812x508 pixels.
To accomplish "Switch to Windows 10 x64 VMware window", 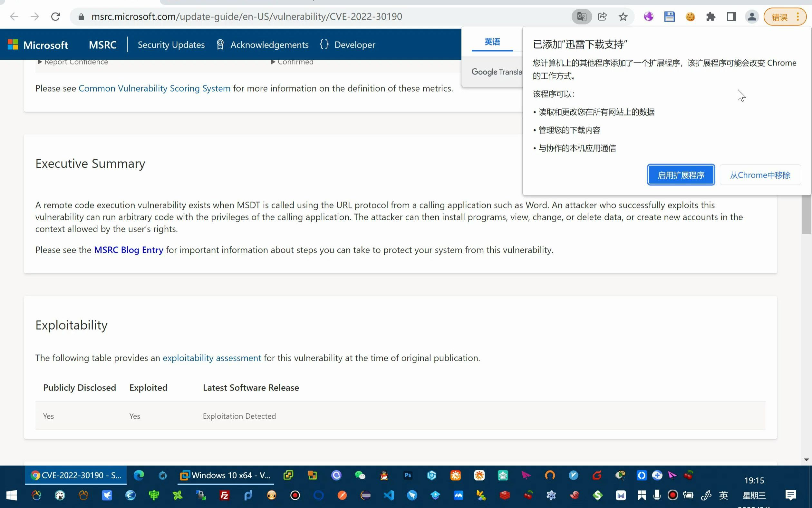I will 226,475.
